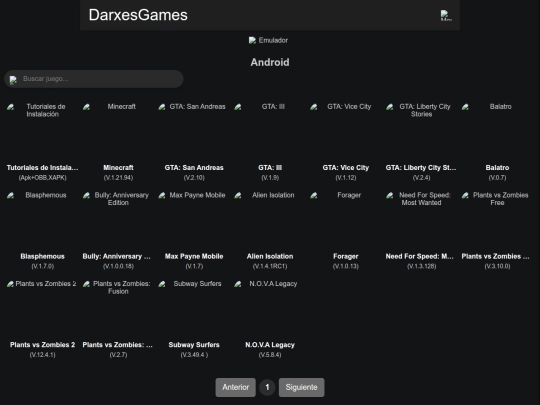Click the bold N.O.V.A Legacy title
The image size is (540, 405).
270,345
